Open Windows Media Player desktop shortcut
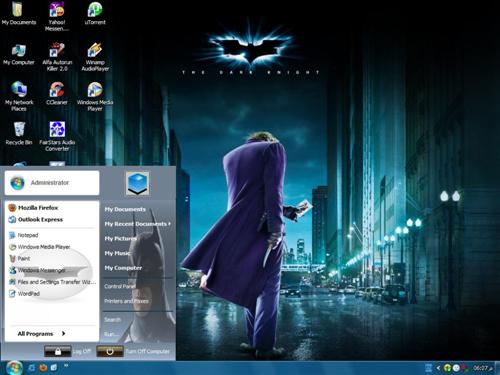500x375 pixels. tap(95, 97)
